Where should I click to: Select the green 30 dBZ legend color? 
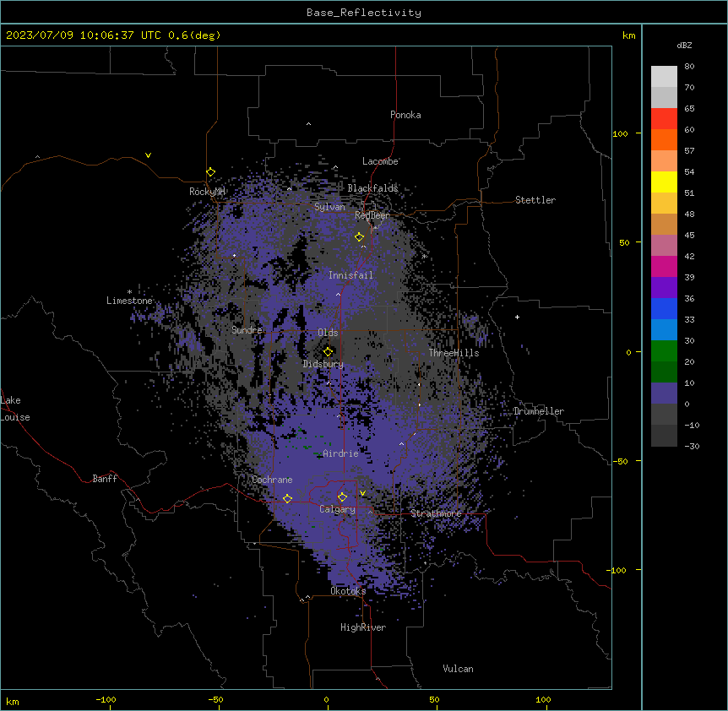click(664, 351)
